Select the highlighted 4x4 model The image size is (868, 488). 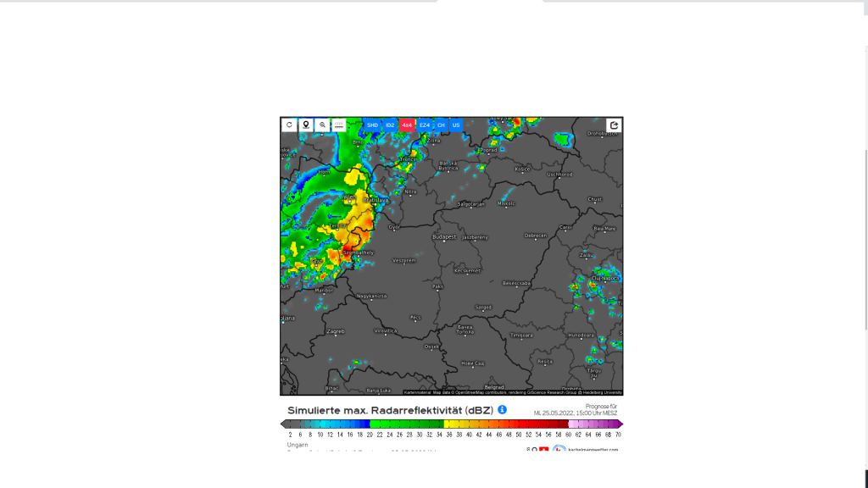tap(407, 125)
